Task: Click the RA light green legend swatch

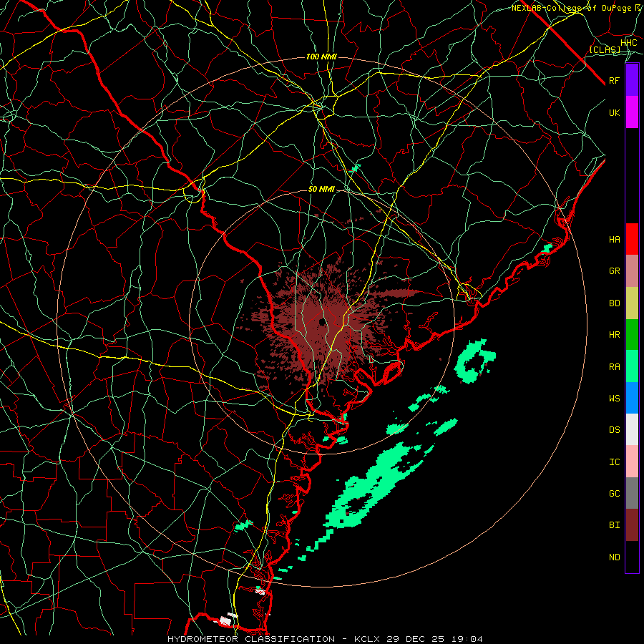Action: click(632, 366)
